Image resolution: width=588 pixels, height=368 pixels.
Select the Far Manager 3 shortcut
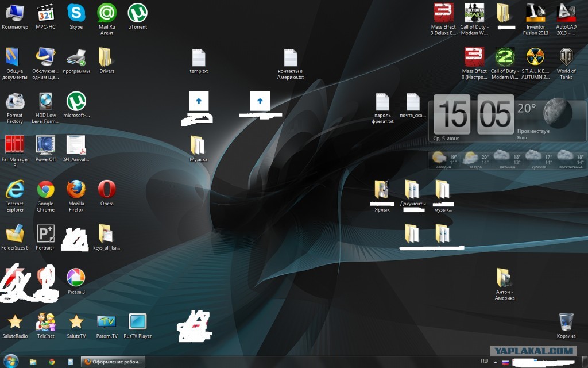(x=15, y=146)
